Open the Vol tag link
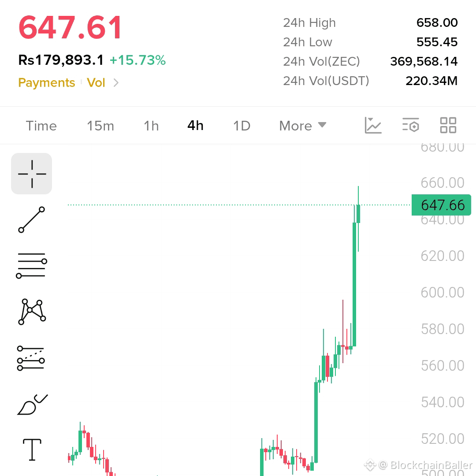The width and height of the screenshot is (476, 476). coord(96,82)
